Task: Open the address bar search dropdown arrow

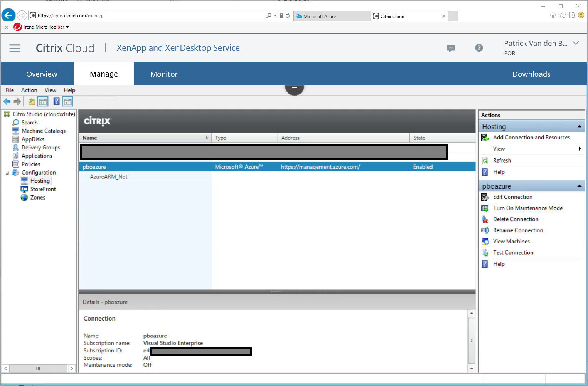Action: coord(275,16)
